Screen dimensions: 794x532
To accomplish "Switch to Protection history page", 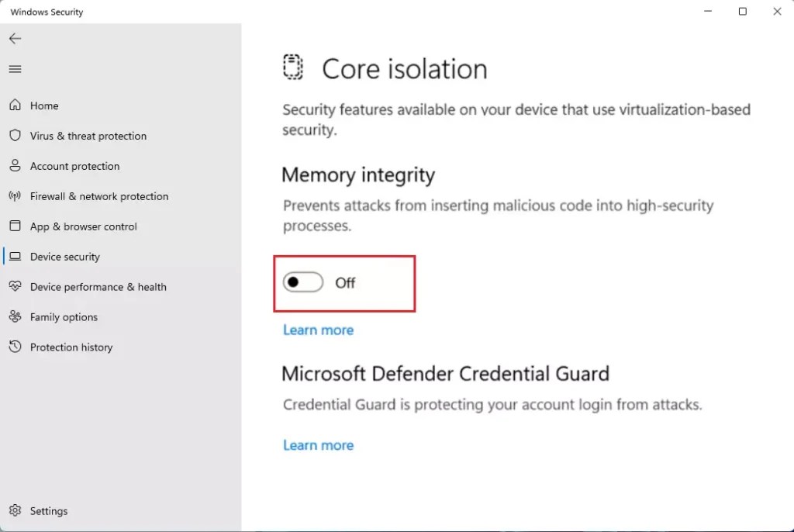I will [71, 347].
